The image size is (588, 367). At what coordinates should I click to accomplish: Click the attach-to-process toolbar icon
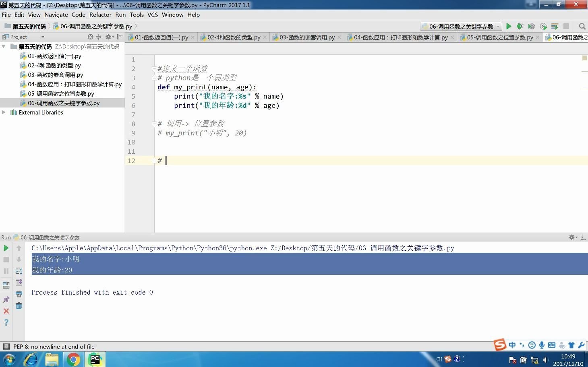(x=555, y=26)
